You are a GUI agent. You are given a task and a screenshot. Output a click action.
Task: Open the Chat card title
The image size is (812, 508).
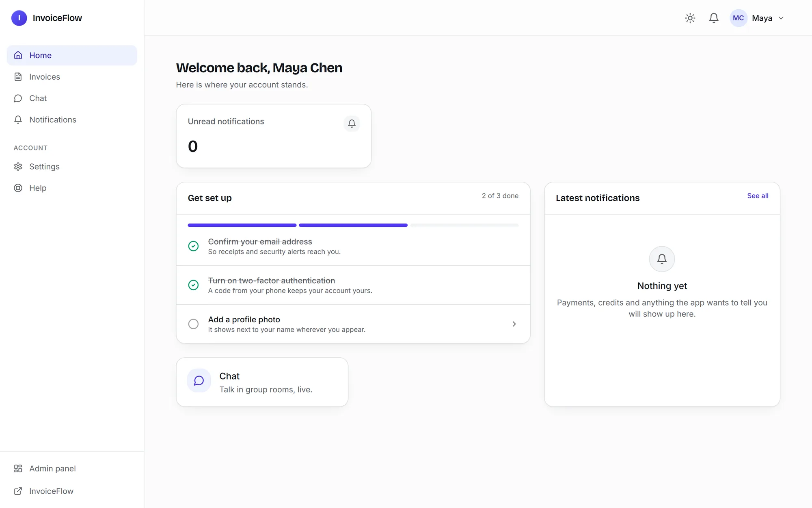[x=229, y=376]
